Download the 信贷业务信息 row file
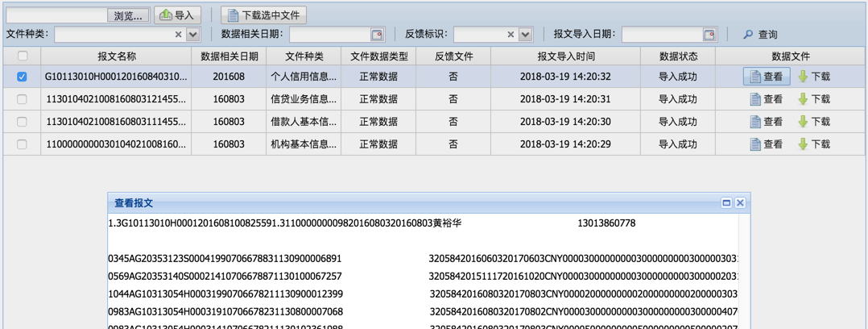The width and height of the screenshot is (868, 329). point(813,99)
